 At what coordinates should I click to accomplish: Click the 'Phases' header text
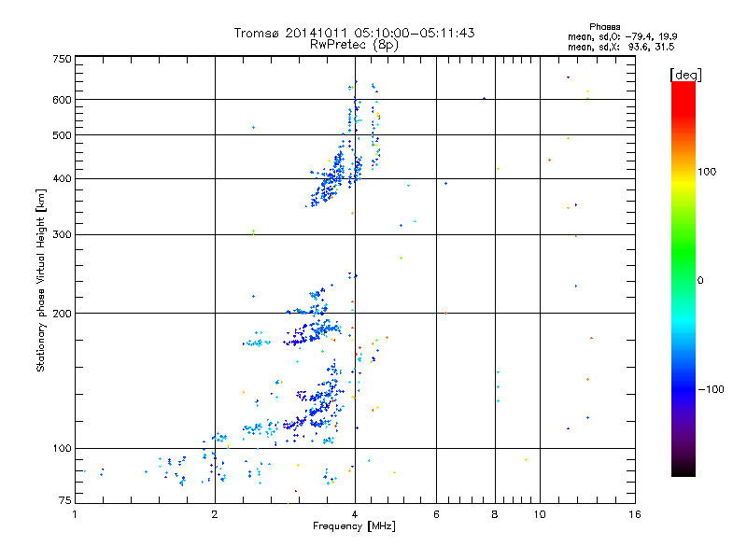coord(604,27)
